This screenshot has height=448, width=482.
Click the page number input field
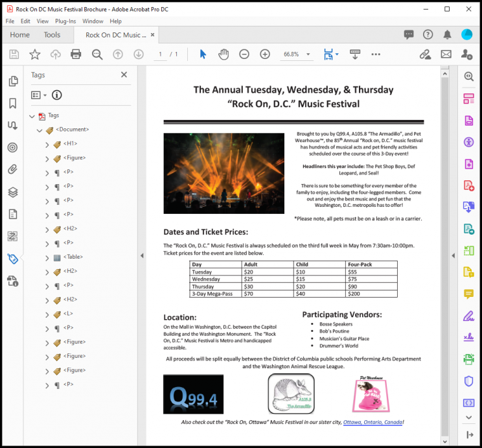(160, 54)
